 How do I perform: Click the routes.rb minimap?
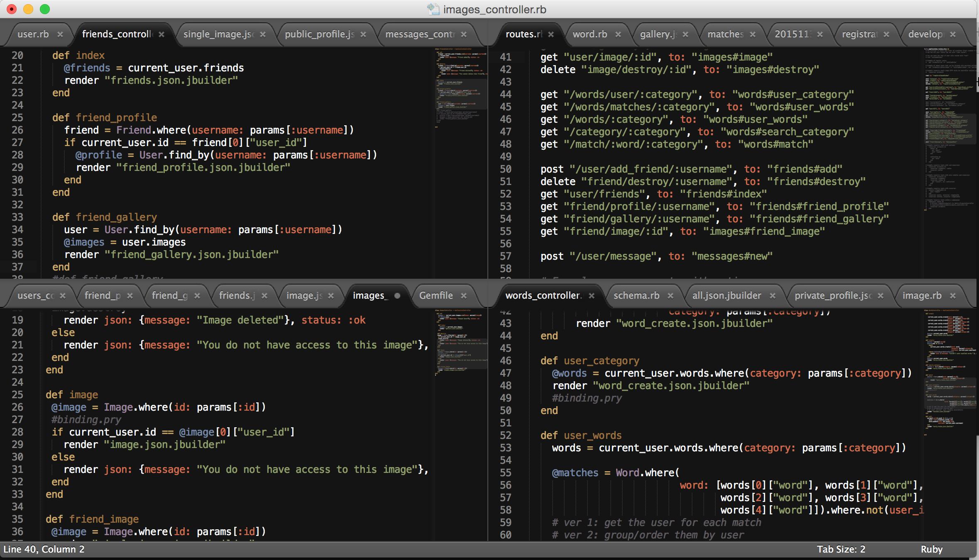coord(950,129)
